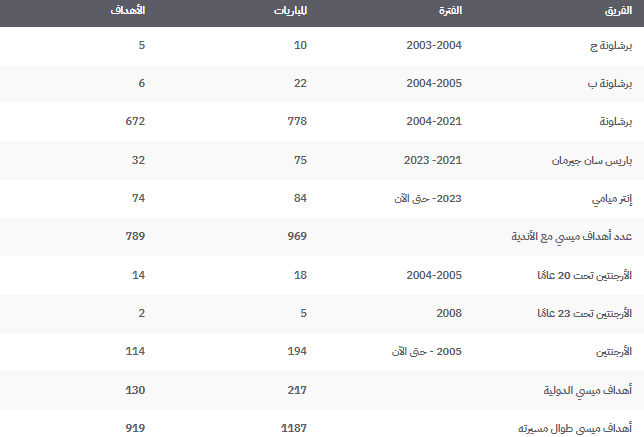The image size is (644, 437).
Task: Select the المباريات column header
Action: (291, 11)
